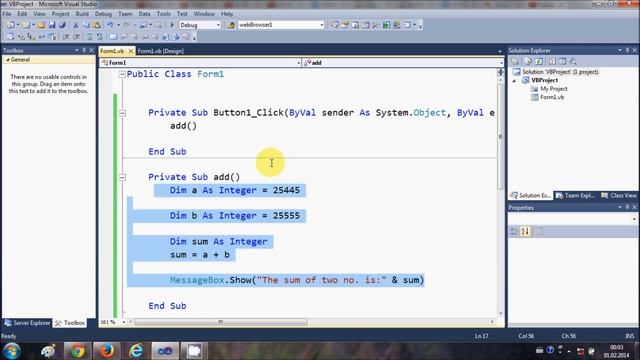The width and height of the screenshot is (640, 360).
Task: Click the Toggle Bookmark icon
Action: click(113, 37)
